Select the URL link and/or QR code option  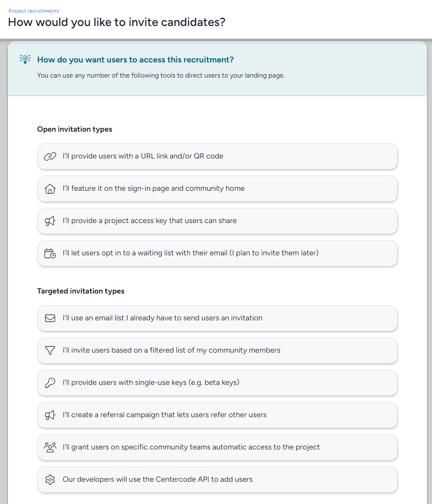click(217, 156)
